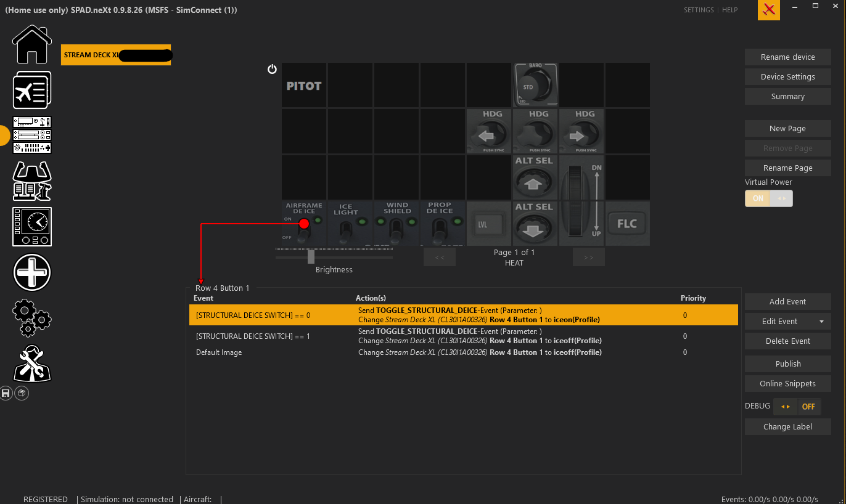Select the HDG left arrow button
Viewport: 846px width, 504px height.
489,131
